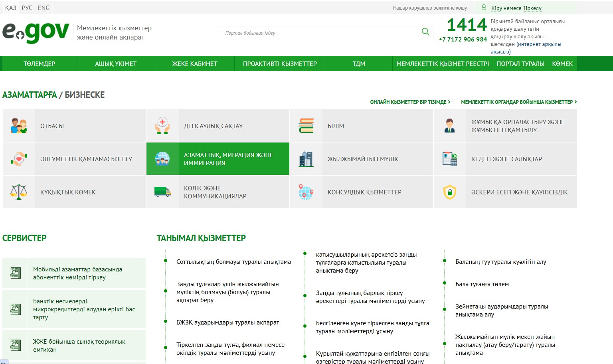Image resolution: width=613 pixels, height=364 pixels.
Task: Click the Консулдық қызметтер globe icon
Action: click(306, 192)
